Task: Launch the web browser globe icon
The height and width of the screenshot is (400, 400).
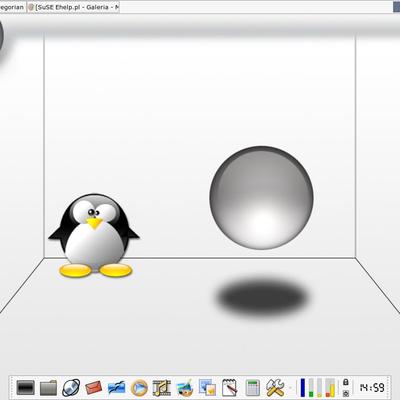Action: click(x=71, y=388)
